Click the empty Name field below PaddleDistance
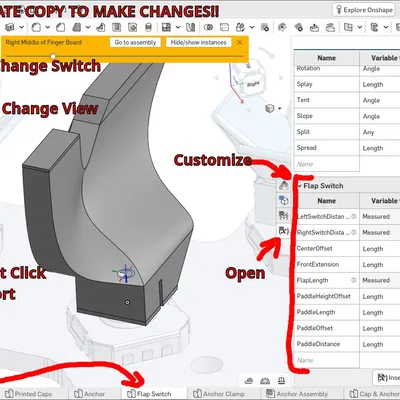 click(x=326, y=360)
